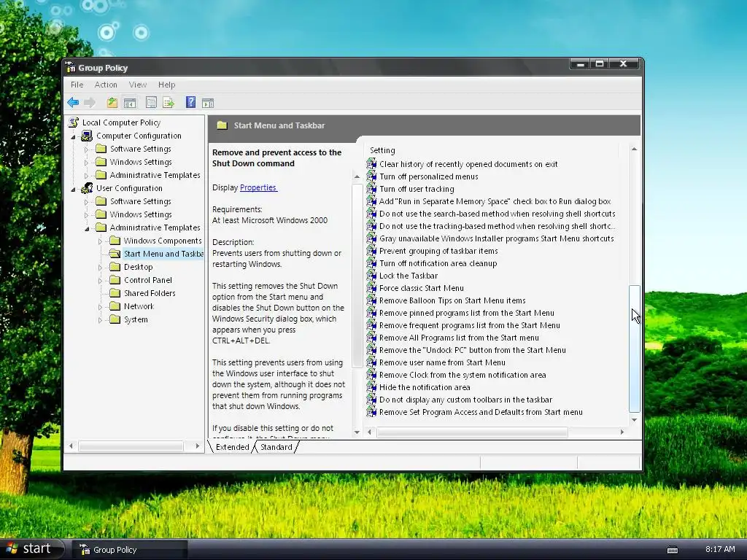Open the View menu
This screenshot has width=747, height=560.
point(138,85)
